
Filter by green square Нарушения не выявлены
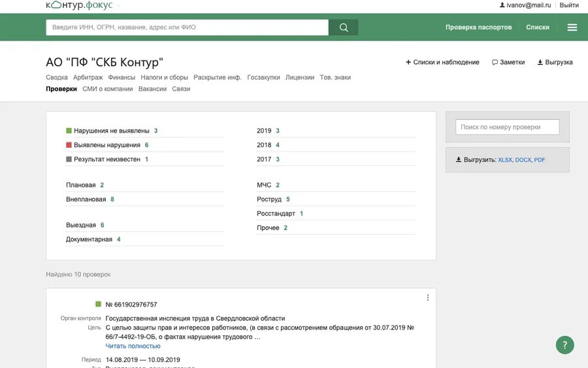pos(69,131)
